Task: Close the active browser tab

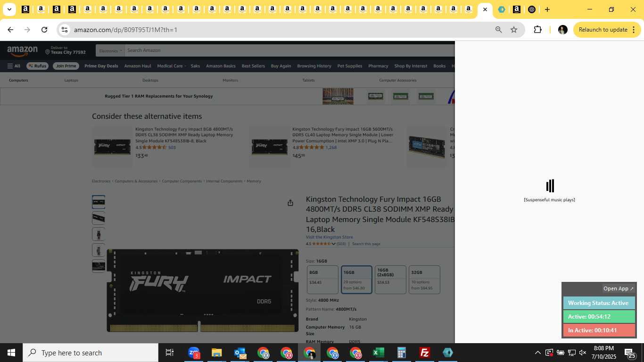Action: coord(485,9)
